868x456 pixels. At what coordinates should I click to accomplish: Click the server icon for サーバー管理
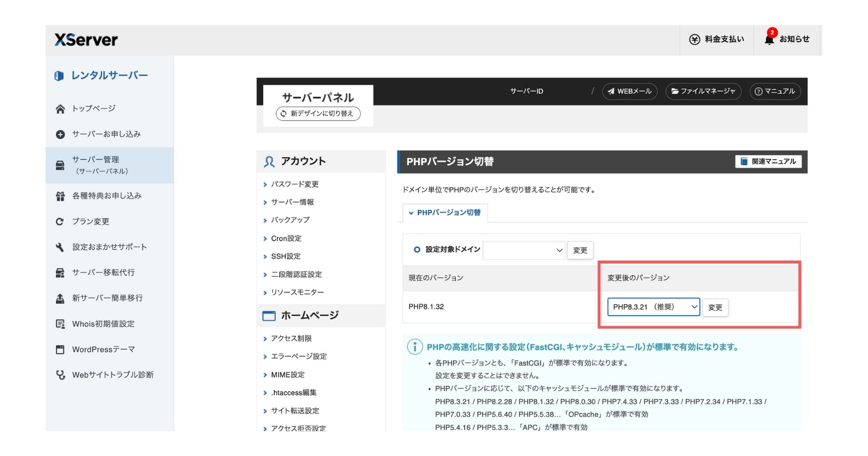click(60, 166)
